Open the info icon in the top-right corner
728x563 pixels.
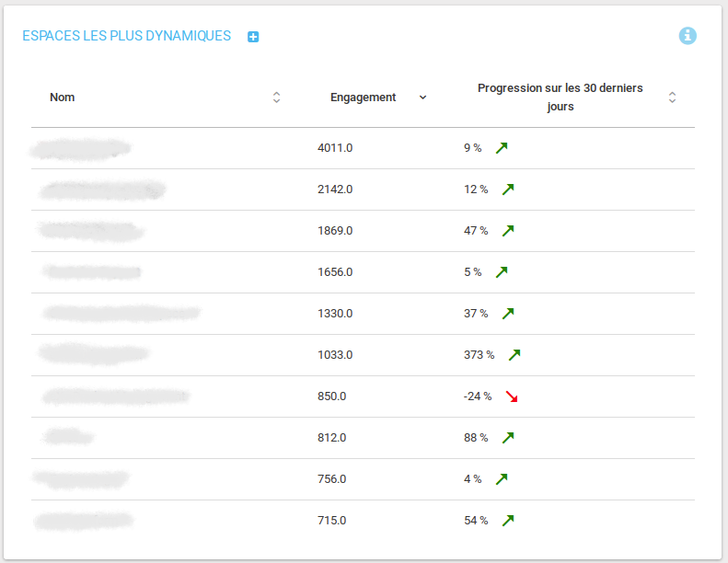pyautogui.click(x=688, y=36)
